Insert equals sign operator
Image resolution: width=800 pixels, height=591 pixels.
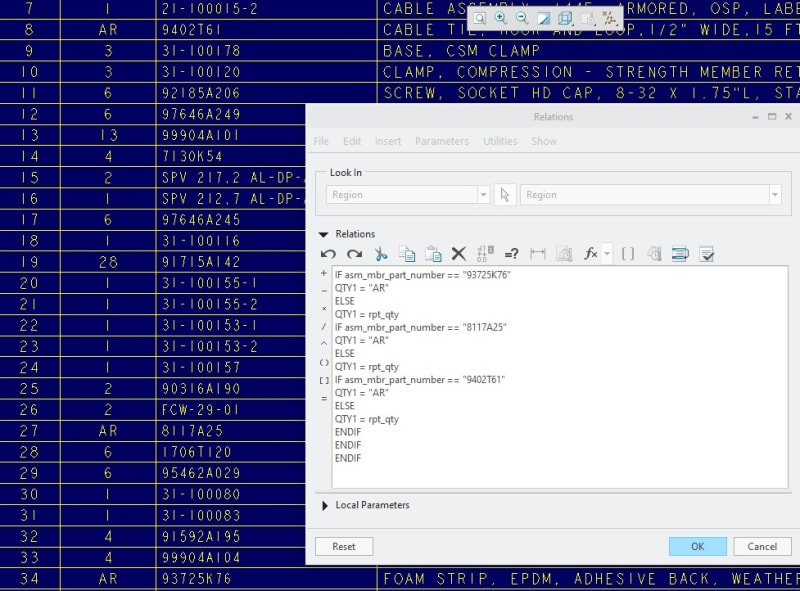[x=323, y=399]
